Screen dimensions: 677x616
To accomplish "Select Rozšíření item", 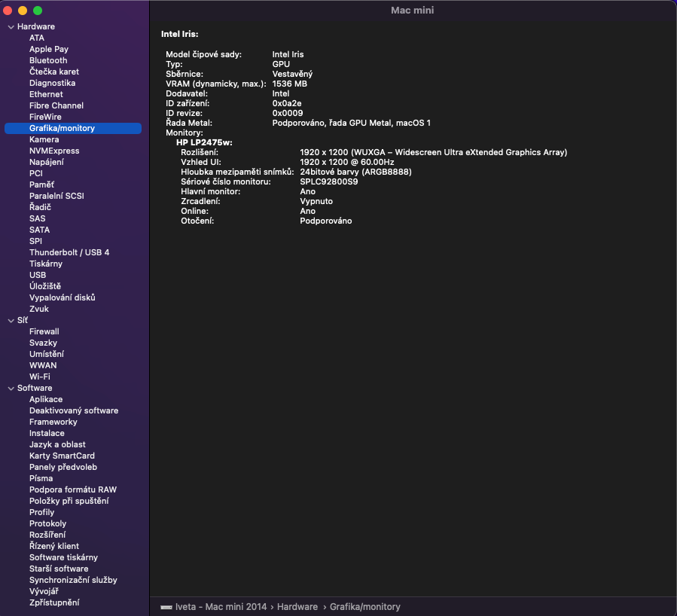I will coord(47,535).
